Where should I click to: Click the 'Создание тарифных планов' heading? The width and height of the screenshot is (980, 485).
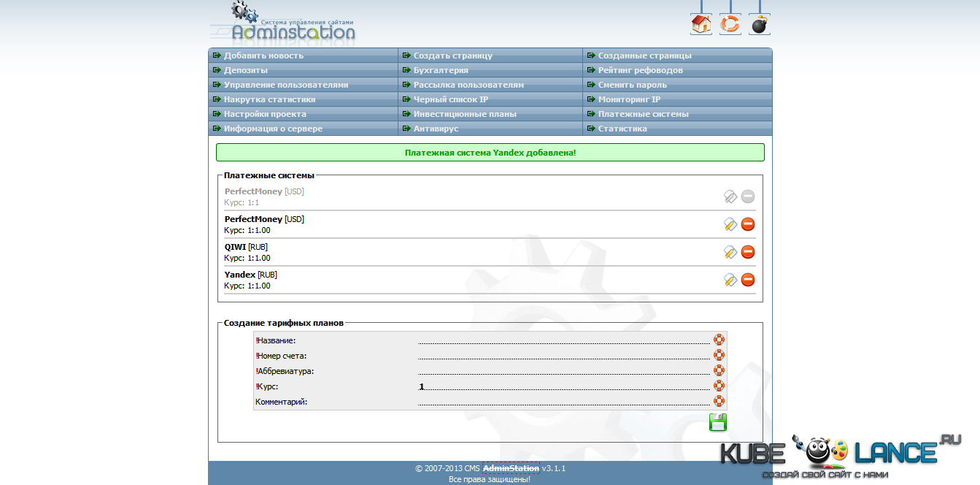pos(284,322)
